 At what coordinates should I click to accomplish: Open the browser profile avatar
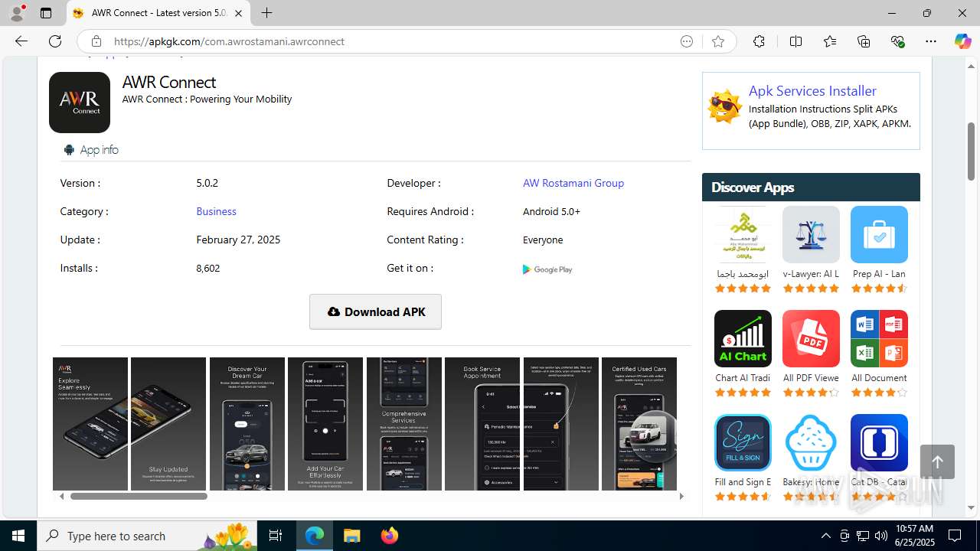click(17, 13)
